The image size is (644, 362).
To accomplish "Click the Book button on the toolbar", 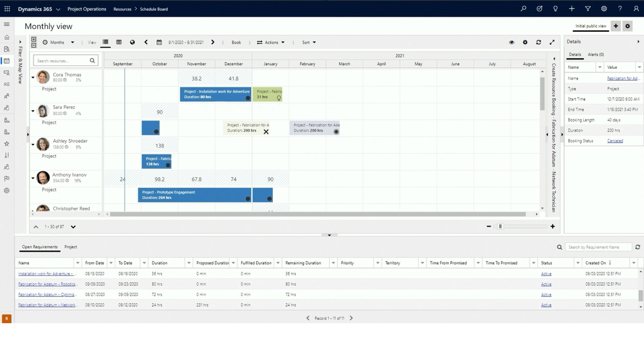I will [x=236, y=42].
